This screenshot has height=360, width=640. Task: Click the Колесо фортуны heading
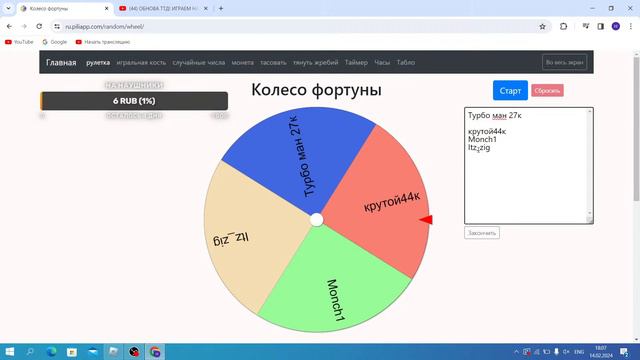click(316, 90)
